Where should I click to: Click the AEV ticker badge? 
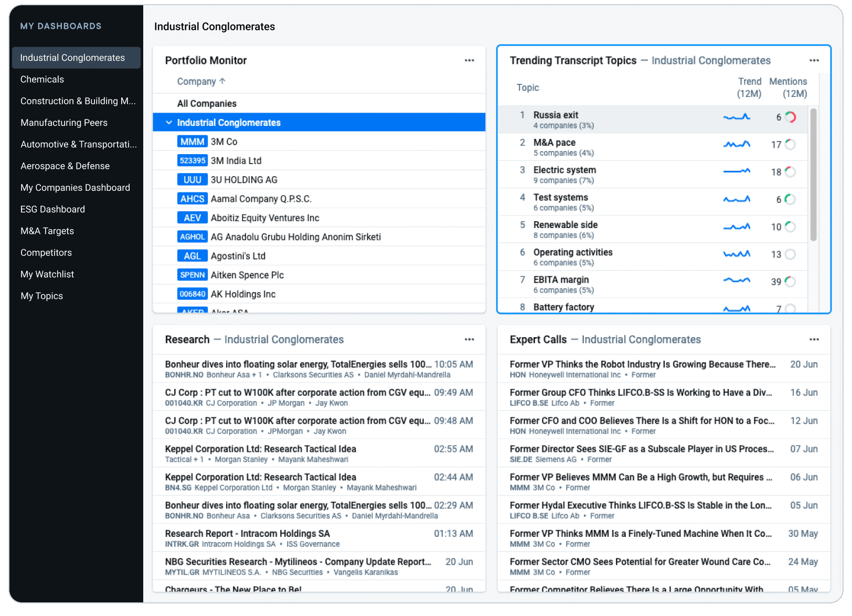[192, 218]
